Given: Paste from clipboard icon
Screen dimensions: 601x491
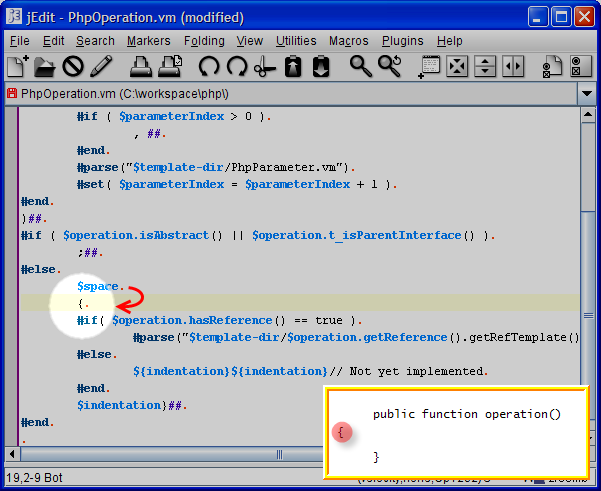Looking at the screenshot, I should (321, 67).
